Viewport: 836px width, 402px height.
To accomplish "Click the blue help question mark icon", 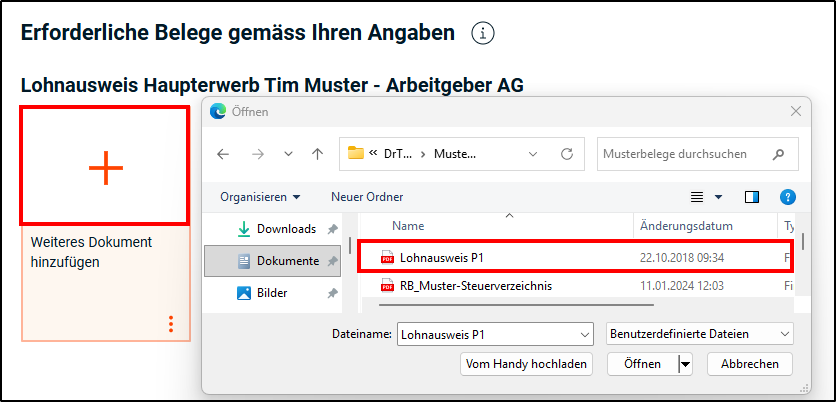I will (x=787, y=197).
